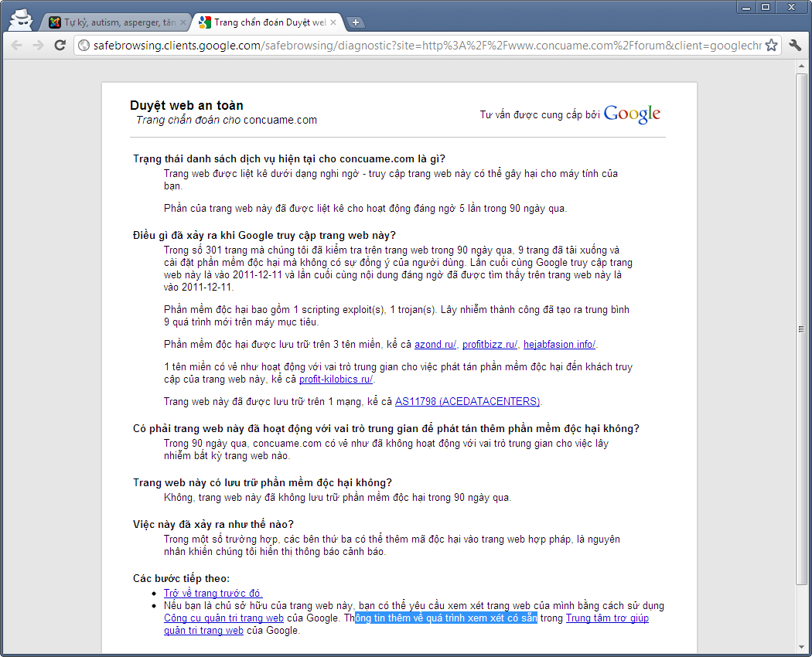The image size is (812, 657).
Task: Reload the current page
Action: tap(60, 46)
